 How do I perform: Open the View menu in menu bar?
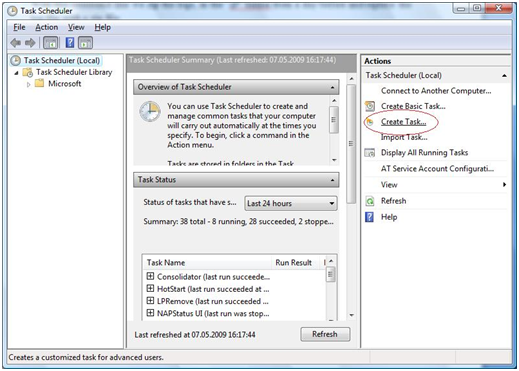coord(76,27)
